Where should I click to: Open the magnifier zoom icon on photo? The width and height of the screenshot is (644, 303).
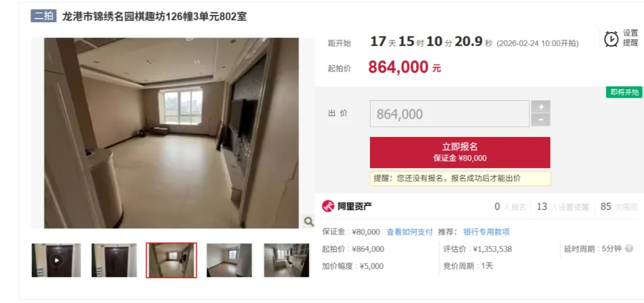click(x=308, y=222)
